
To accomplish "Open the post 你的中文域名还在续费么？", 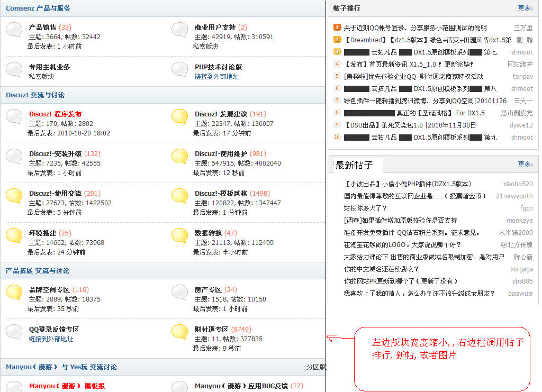I will [x=381, y=269].
